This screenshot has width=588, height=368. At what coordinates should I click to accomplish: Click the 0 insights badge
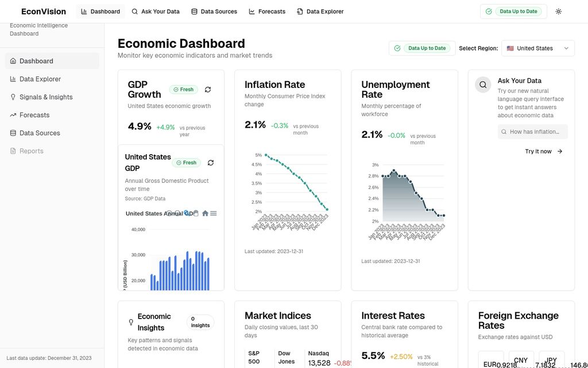click(200, 322)
